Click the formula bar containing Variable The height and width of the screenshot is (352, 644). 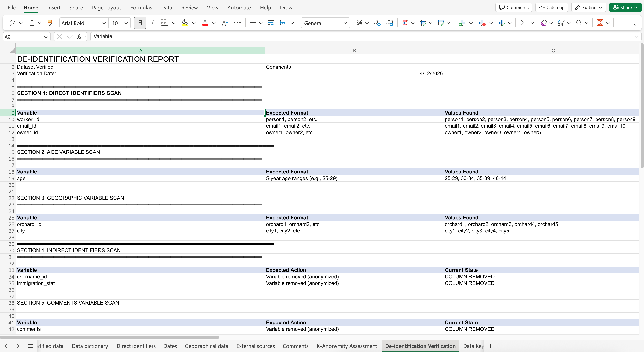[x=363, y=37]
